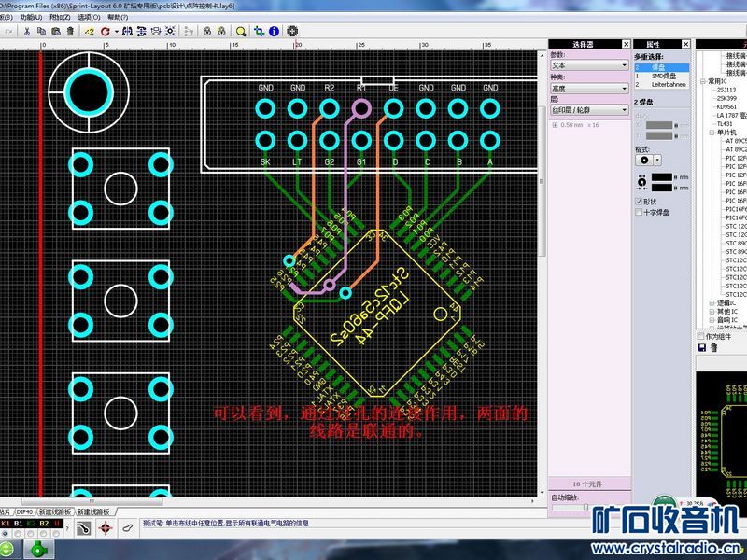Click the cut (scissors) toolbar icon
This screenshot has width=747, height=560.
(x=27, y=31)
